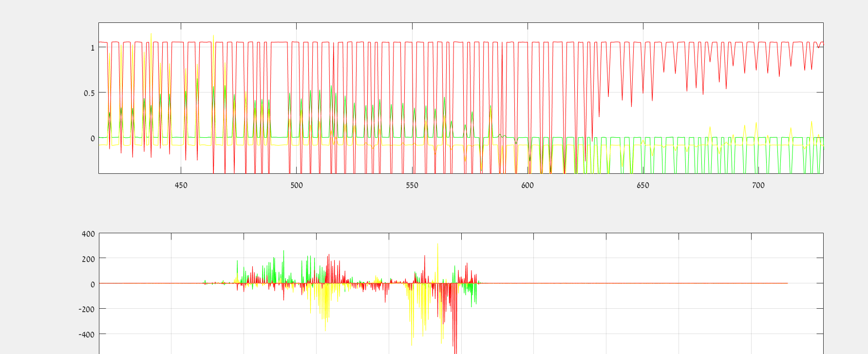Click the 500 x-axis tick label
The height and width of the screenshot is (354, 868).
(x=296, y=186)
